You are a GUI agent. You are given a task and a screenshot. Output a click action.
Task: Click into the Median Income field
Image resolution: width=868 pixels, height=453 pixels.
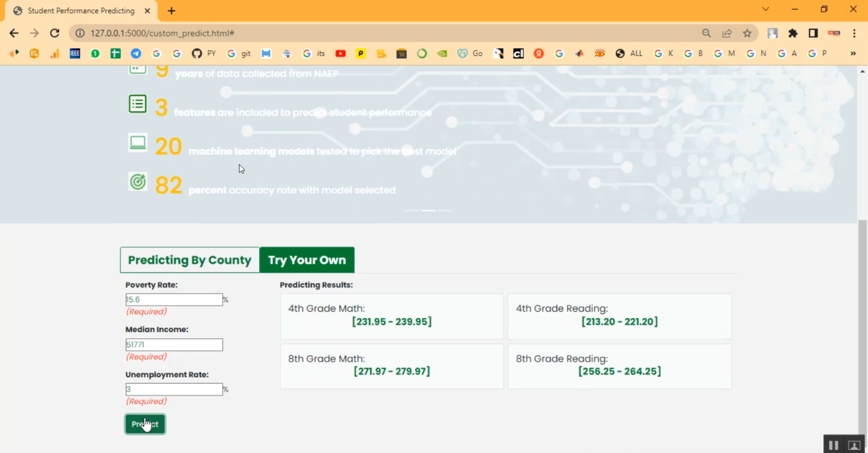click(174, 345)
